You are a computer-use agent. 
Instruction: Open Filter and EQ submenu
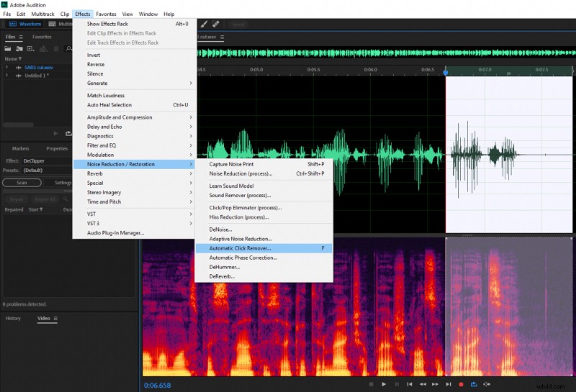[135, 145]
